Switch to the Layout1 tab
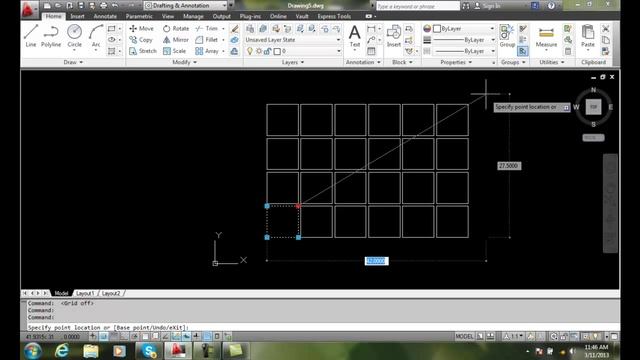Viewport: 640px width, 360px height. 85,293
